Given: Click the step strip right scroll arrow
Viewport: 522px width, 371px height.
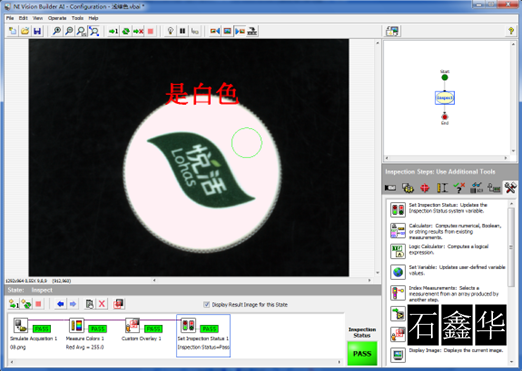Looking at the screenshot, I should (x=339, y=362).
